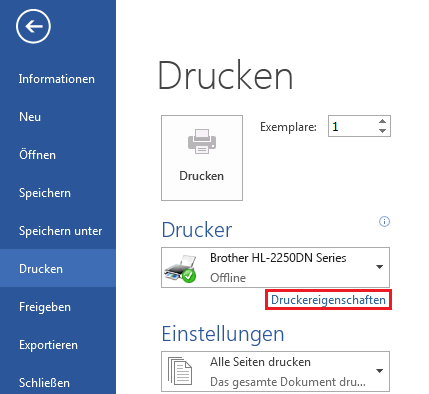The height and width of the screenshot is (394, 429).
Task: Click the Drucker info icon
Action: click(385, 222)
